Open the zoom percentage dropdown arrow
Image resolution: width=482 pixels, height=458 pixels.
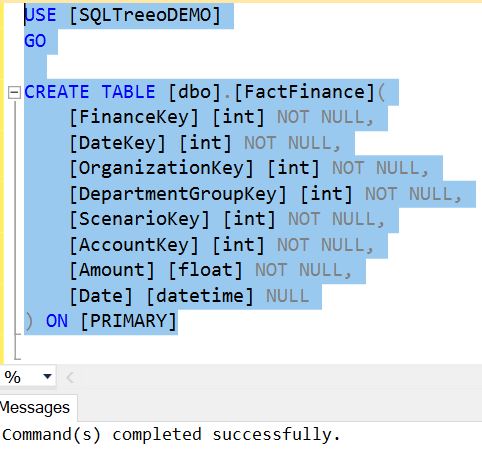47,377
